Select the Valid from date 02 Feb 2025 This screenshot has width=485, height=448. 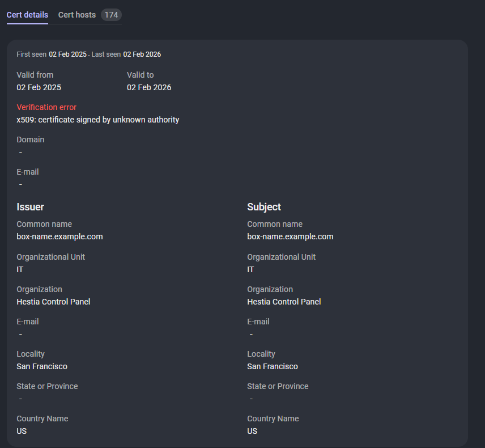coord(39,87)
